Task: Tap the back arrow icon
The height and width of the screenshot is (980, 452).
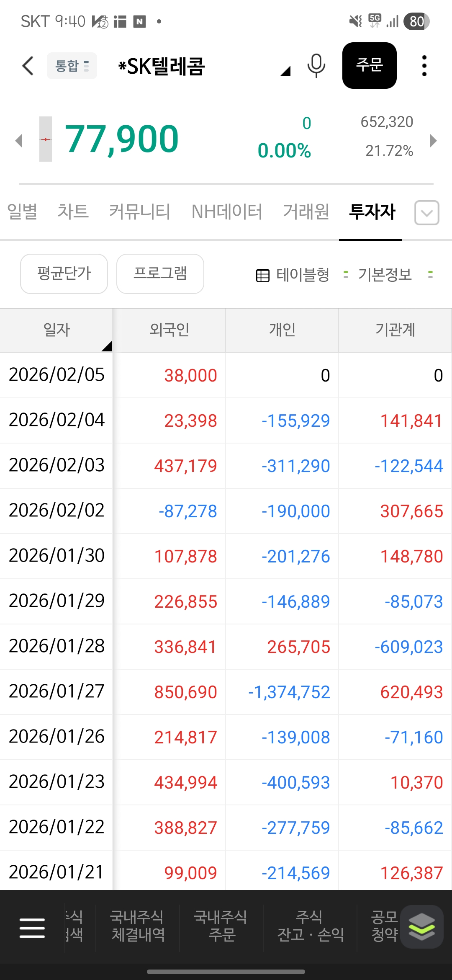Action: [28, 66]
